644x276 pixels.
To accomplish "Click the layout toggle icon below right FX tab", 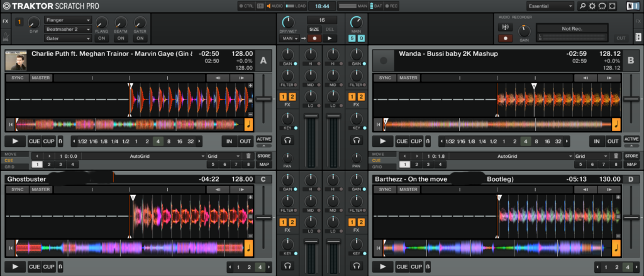I will [638, 37].
